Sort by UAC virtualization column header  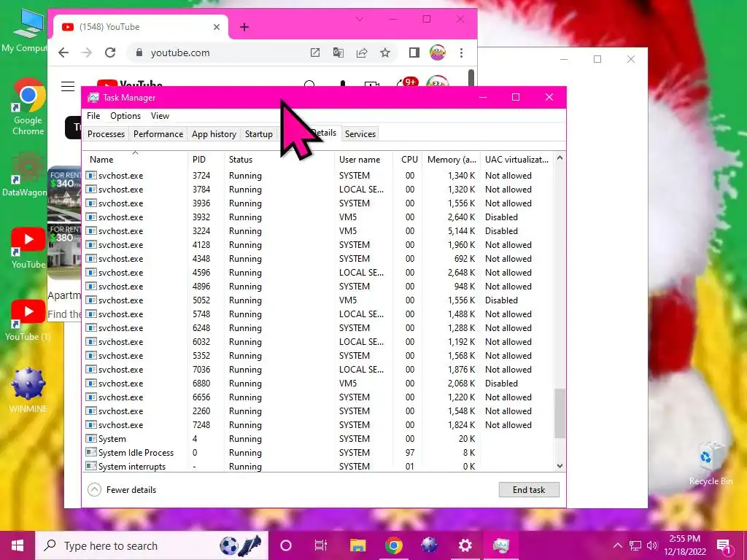(517, 160)
